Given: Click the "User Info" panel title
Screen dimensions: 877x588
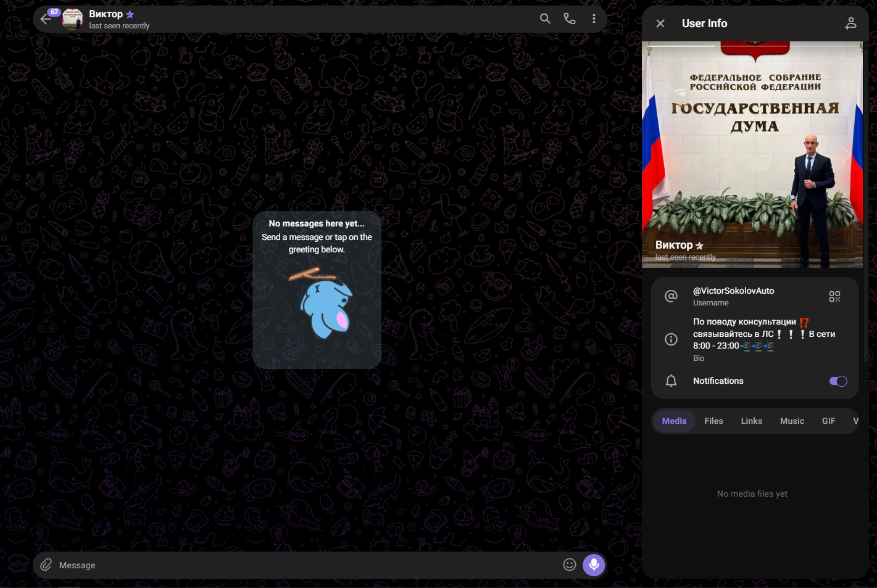Looking at the screenshot, I should click(704, 23).
